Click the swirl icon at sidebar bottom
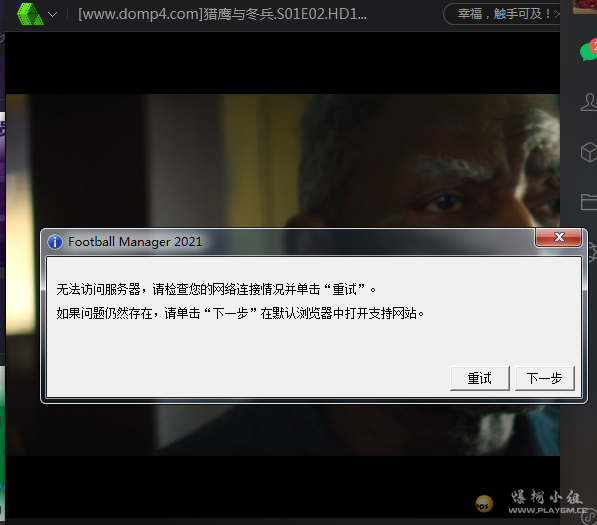The height and width of the screenshot is (525, 597). coord(591,516)
